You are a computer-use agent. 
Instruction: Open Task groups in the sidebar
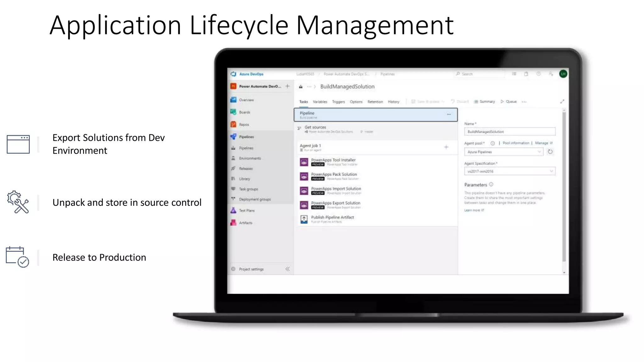point(248,189)
